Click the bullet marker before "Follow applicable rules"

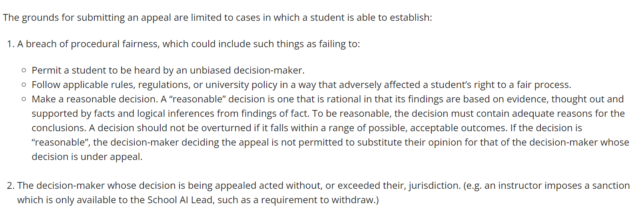[24, 85]
